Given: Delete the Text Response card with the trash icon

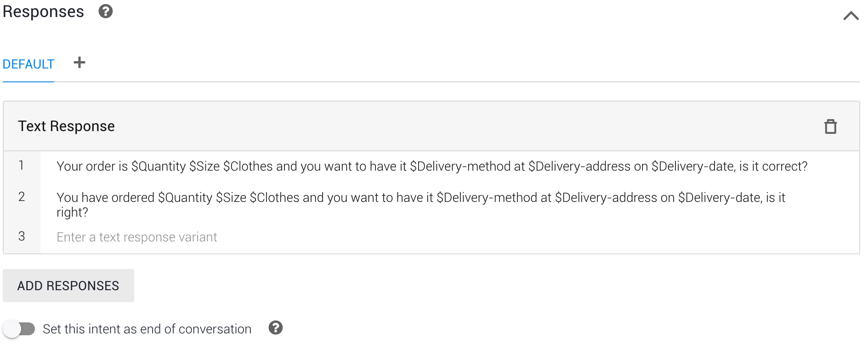Looking at the screenshot, I should point(830,126).
